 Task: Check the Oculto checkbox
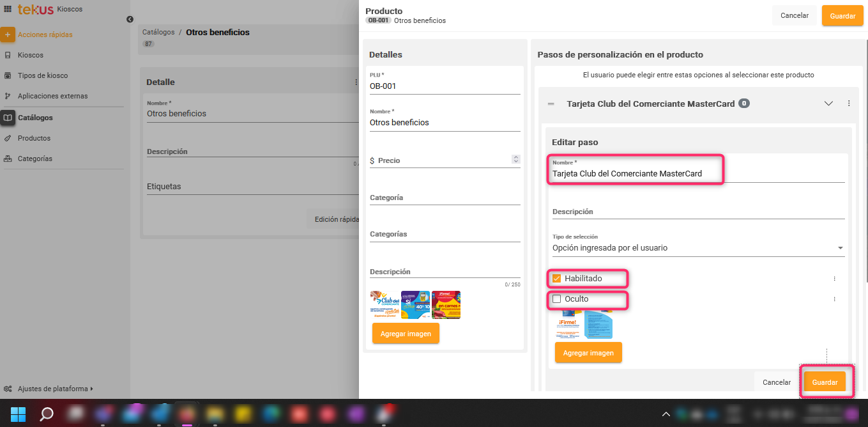556,299
